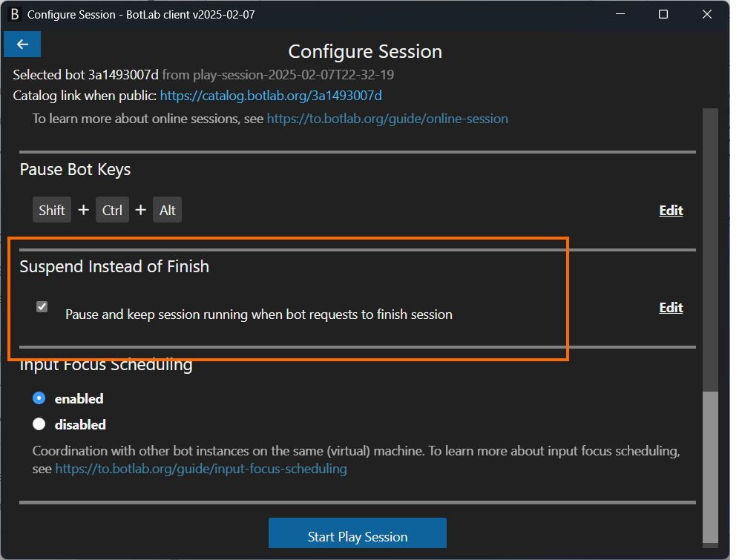742x560 pixels.
Task: Open the catalog.botlab.org bot link
Action: coord(271,96)
